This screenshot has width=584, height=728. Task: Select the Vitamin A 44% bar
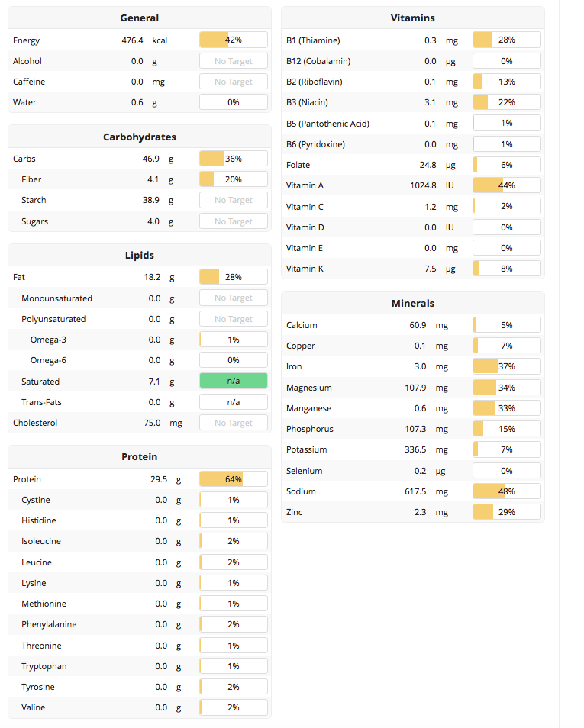507,185
